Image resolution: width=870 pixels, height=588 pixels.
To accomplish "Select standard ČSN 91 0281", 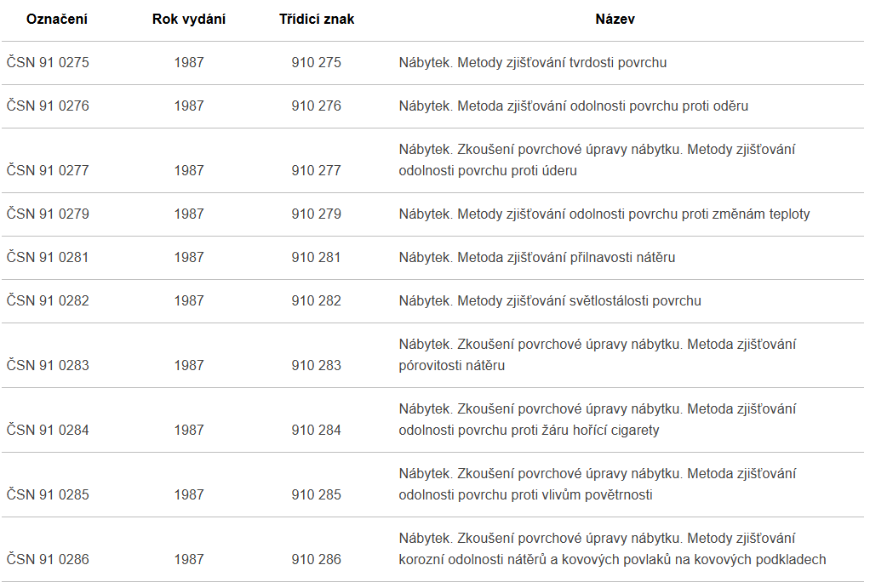I will (48, 258).
